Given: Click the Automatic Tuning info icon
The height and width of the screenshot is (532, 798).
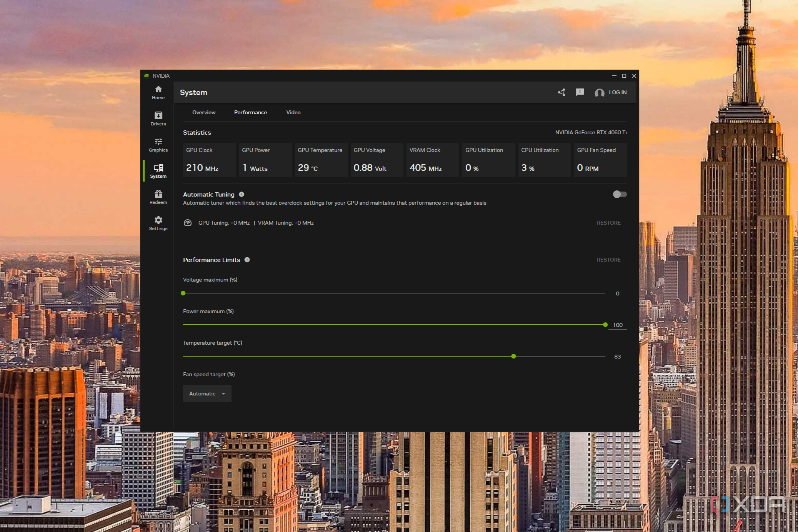Looking at the screenshot, I should [242, 194].
